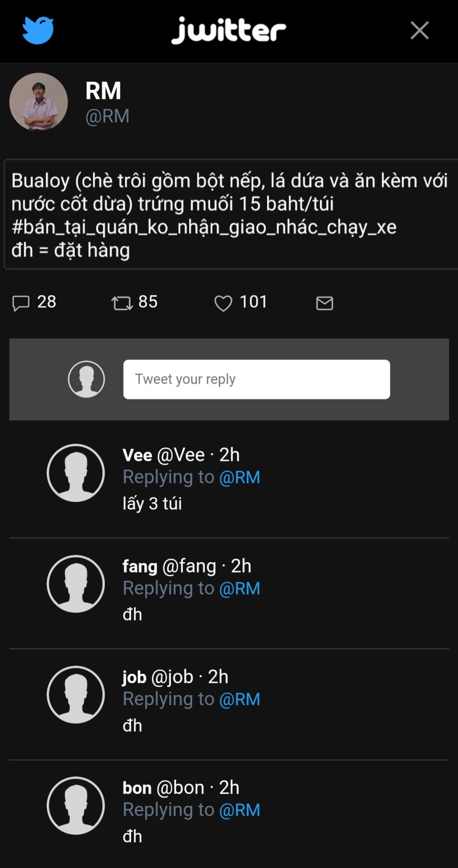Open job's profile avatar
Image resolution: width=458 pixels, height=868 pixels.
coord(76,694)
